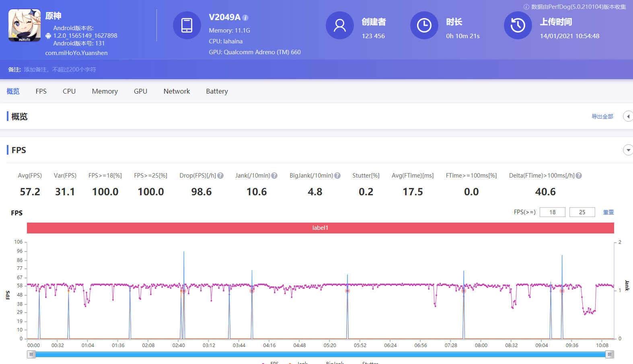Click the FPS threshold field showing 25
This screenshot has width=633, height=364.
coord(582,212)
